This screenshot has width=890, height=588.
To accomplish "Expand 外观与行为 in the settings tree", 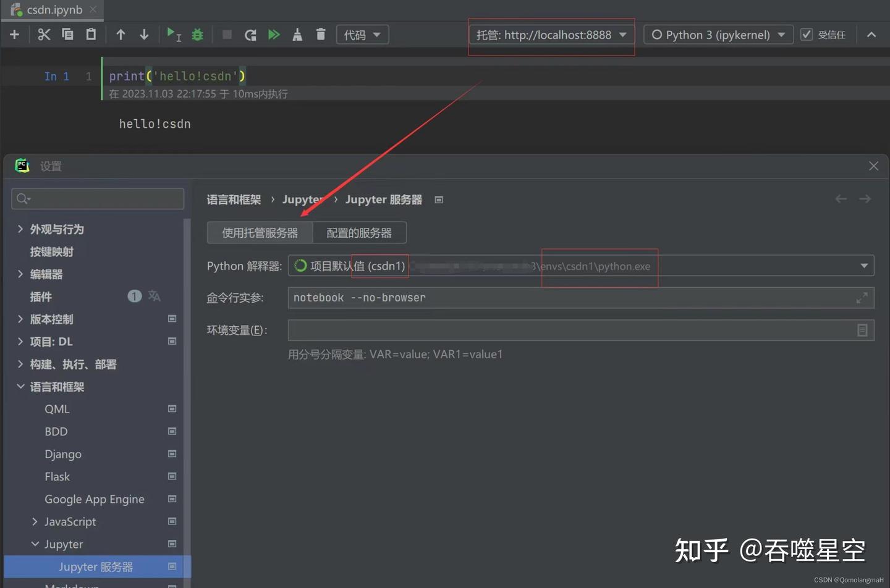I will pos(20,229).
